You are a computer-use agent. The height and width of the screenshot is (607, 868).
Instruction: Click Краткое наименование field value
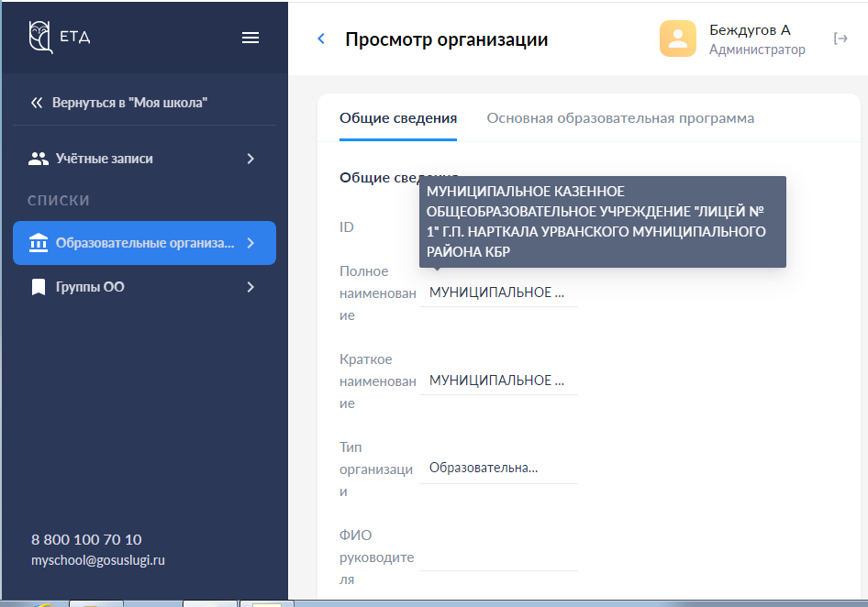pyautogui.click(x=498, y=381)
